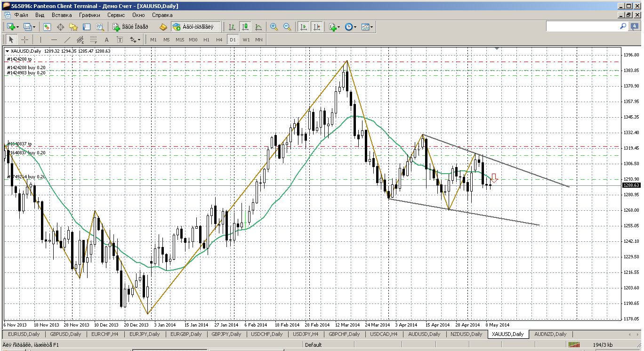Enable the Chart Shift toggle
Image resolution: width=644 pixels, height=351 pixels.
click(x=317, y=27)
